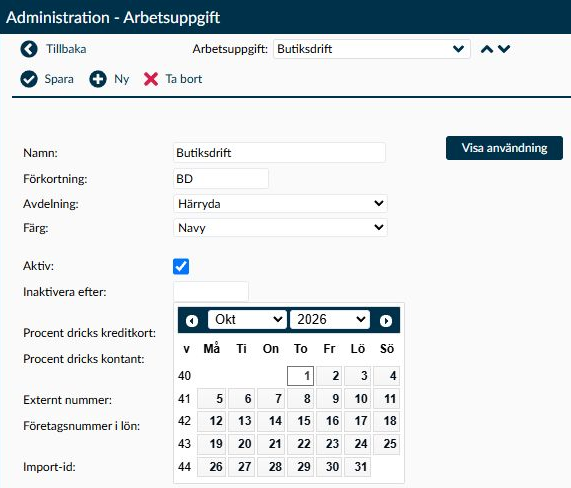This screenshot has width=571, height=488.
Task: Select October 28 in the calendar
Action: click(x=271, y=467)
